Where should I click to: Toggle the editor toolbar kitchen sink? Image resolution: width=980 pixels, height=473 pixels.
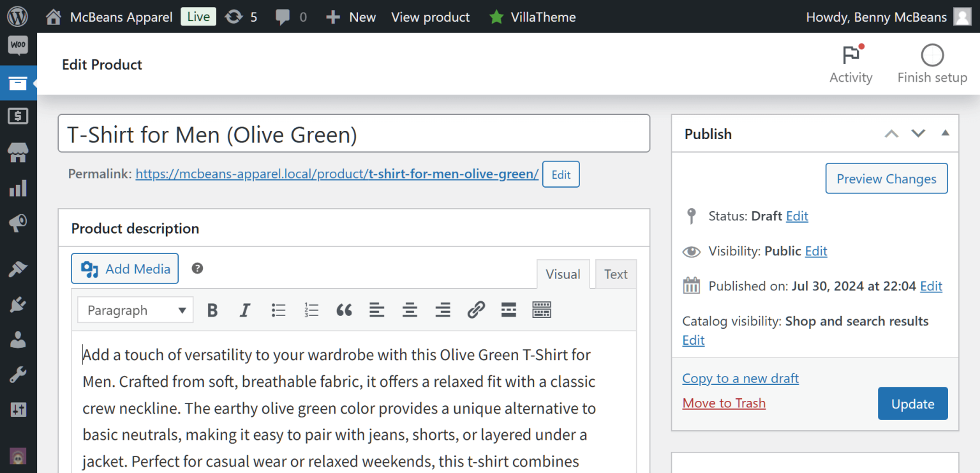pos(541,311)
